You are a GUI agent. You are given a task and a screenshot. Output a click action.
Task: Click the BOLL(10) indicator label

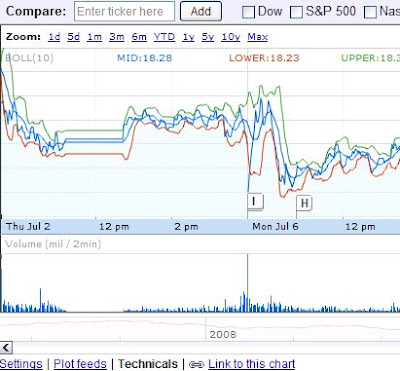(29, 58)
